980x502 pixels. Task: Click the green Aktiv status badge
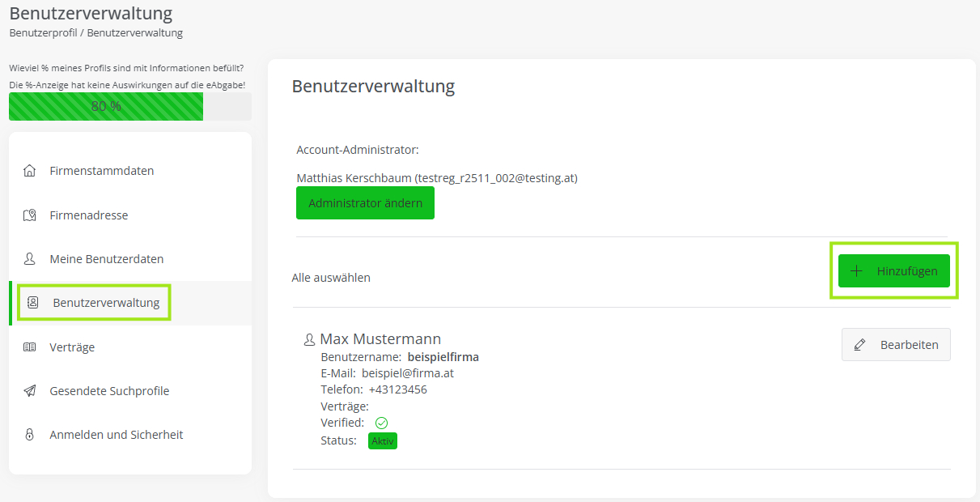click(383, 441)
